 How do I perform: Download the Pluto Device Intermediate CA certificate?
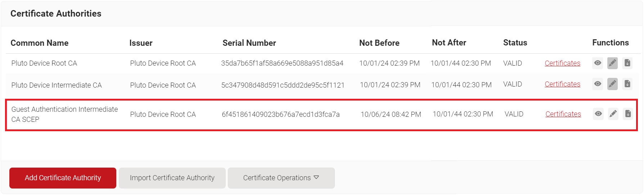[627, 84]
